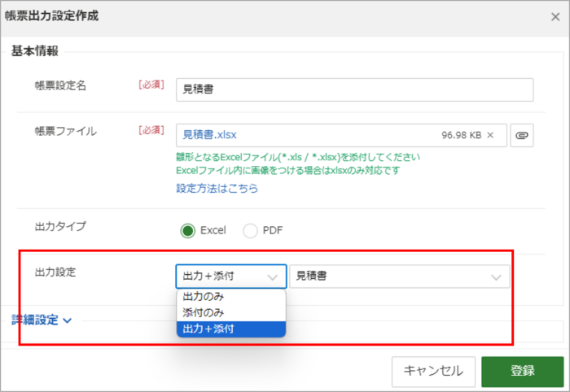The image size is (570, 392).
Task: Remove the attached 見積書.xlsx file with the small X
Action: pyautogui.click(x=490, y=135)
